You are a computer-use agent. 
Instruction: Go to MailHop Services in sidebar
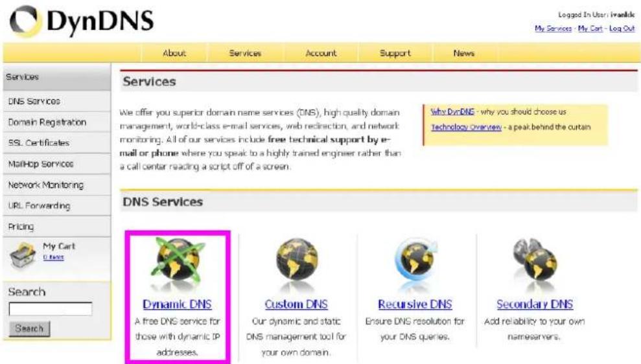tap(57, 164)
